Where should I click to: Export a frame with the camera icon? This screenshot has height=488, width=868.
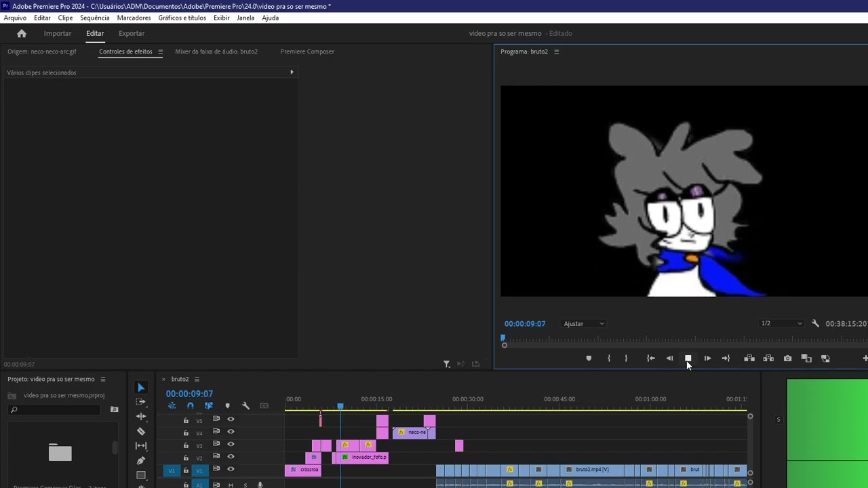coord(787,359)
